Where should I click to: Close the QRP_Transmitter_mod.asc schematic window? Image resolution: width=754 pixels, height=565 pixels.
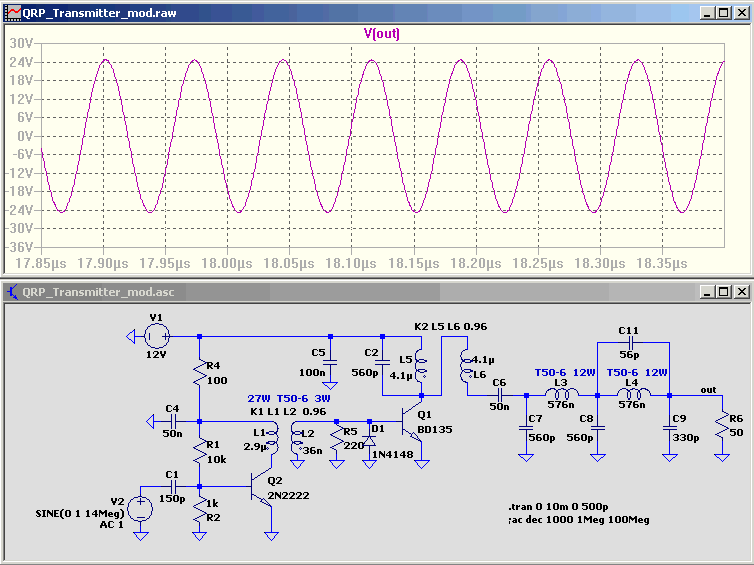click(740, 292)
